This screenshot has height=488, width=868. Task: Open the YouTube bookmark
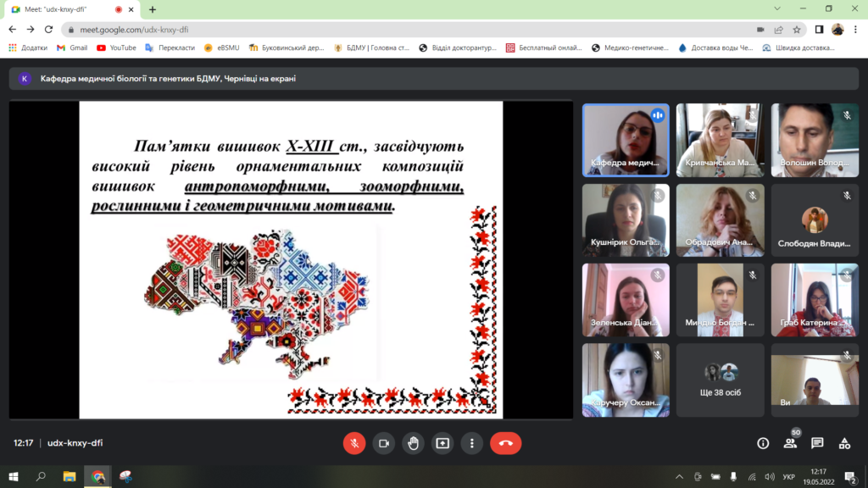click(x=116, y=47)
